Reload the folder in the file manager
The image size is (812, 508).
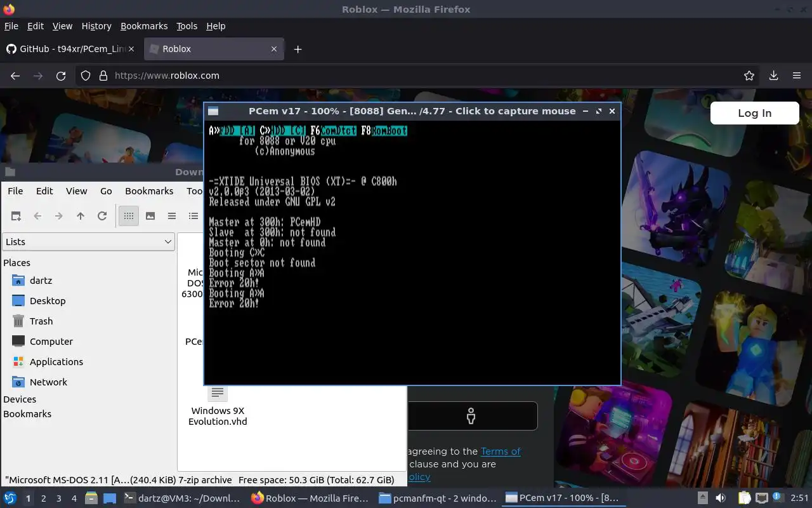pyautogui.click(x=102, y=216)
